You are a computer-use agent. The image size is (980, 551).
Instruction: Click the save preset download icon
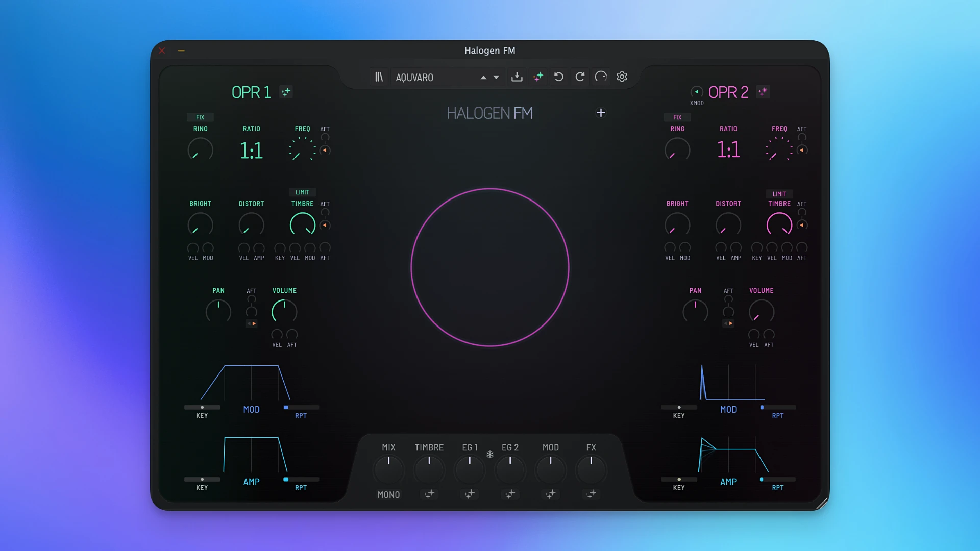point(517,77)
